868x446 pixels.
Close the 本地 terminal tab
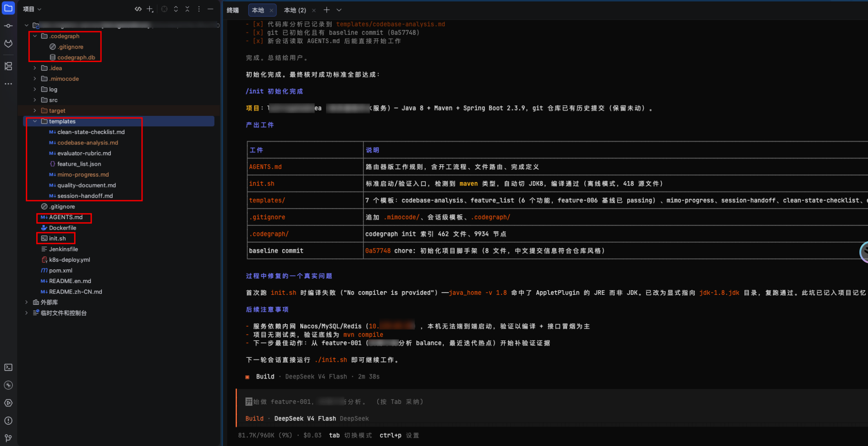pyautogui.click(x=271, y=10)
